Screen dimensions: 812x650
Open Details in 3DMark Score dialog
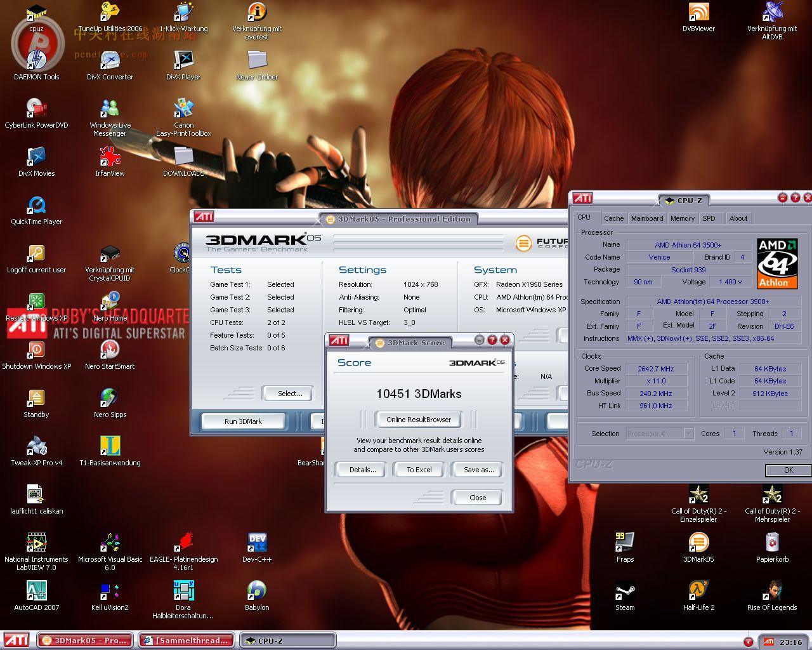[362, 470]
